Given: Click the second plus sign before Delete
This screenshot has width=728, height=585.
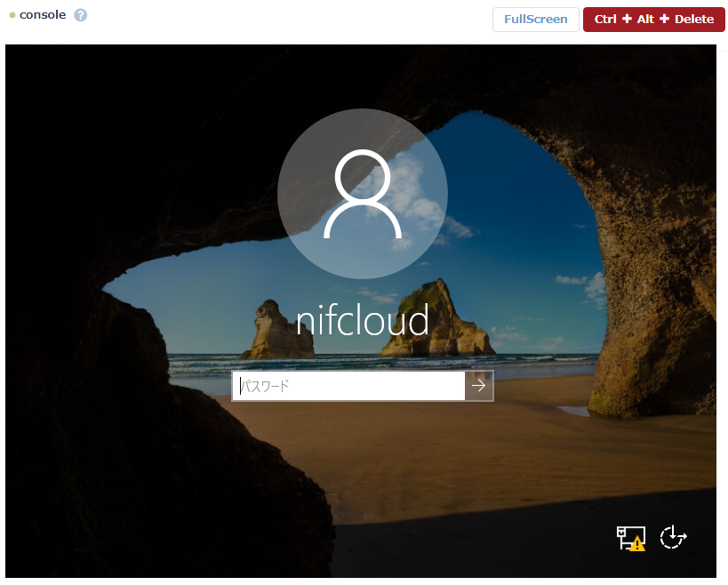Looking at the screenshot, I should click(x=664, y=20).
